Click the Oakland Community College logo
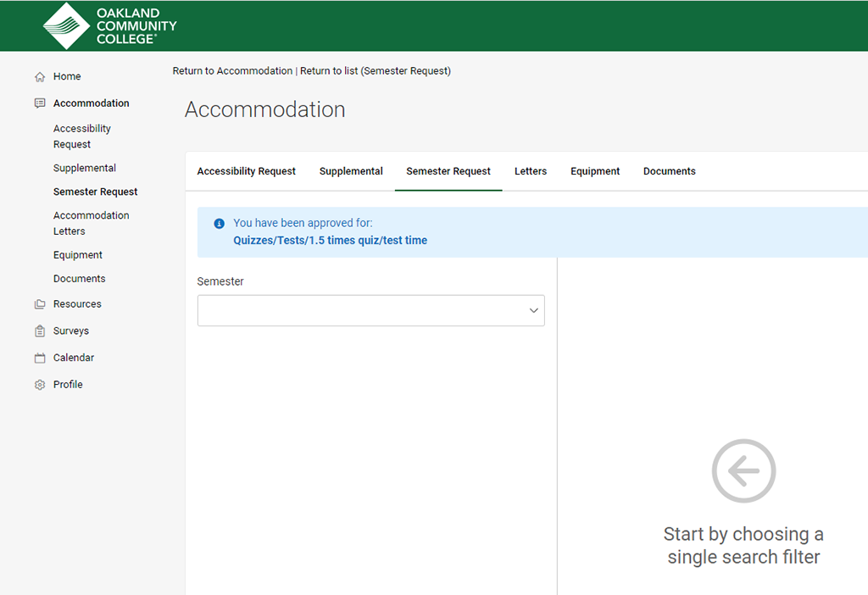Viewport: 868px width, 595px height. tap(110, 26)
